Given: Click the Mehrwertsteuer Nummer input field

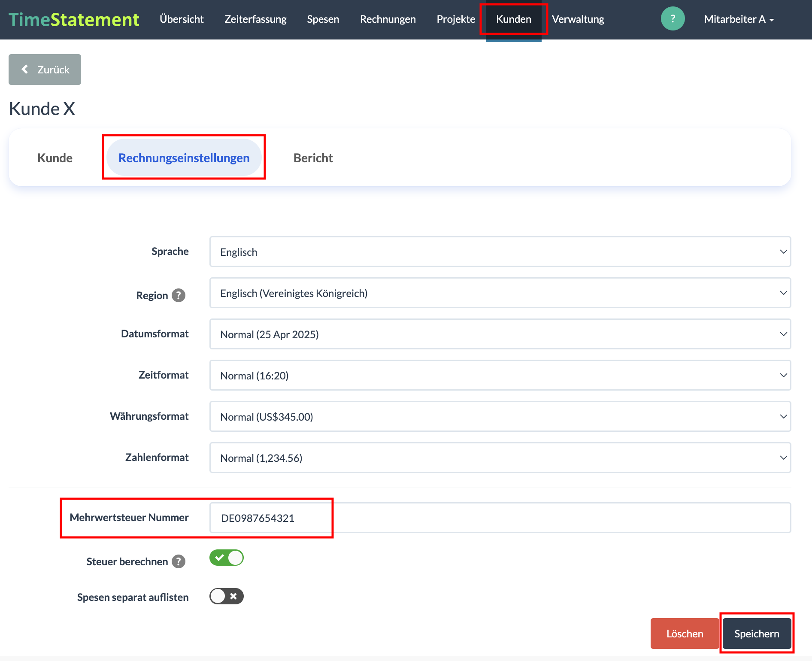Looking at the screenshot, I should pyautogui.click(x=500, y=518).
